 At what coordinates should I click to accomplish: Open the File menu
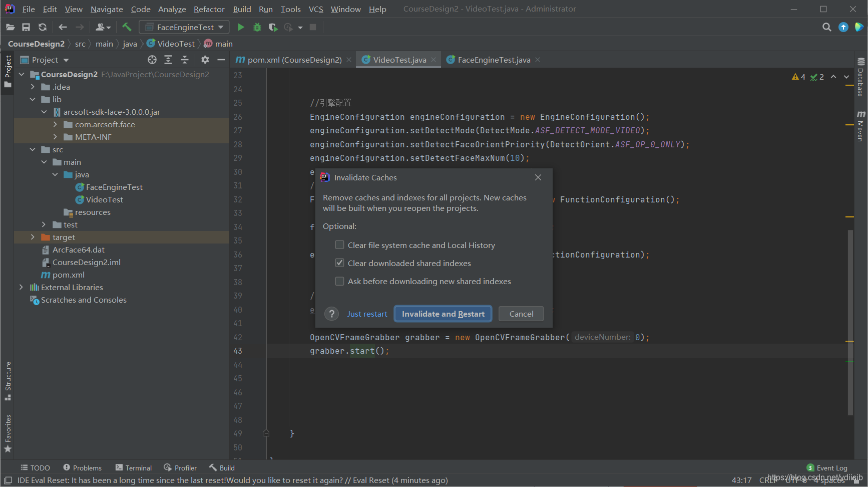(29, 9)
